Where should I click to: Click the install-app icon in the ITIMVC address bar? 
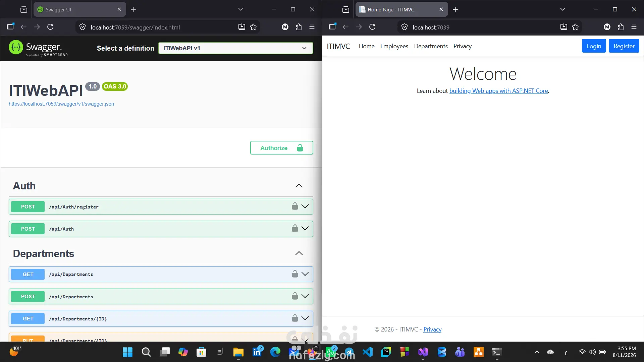(564, 27)
